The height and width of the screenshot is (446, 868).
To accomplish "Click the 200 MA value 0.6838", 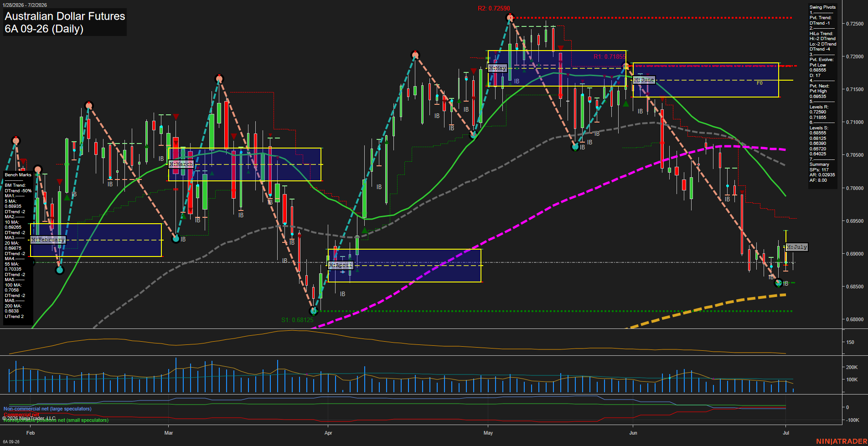I will pos(12,311).
